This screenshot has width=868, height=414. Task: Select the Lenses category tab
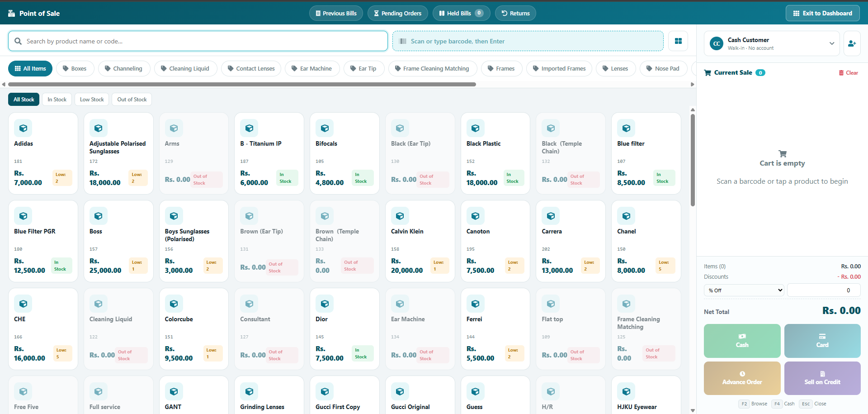(616, 69)
